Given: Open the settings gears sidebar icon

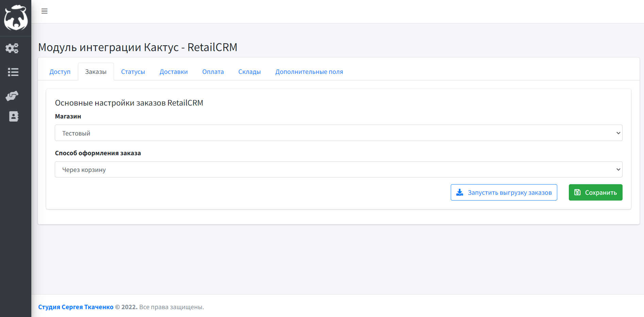Looking at the screenshot, I should click(x=12, y=48).
